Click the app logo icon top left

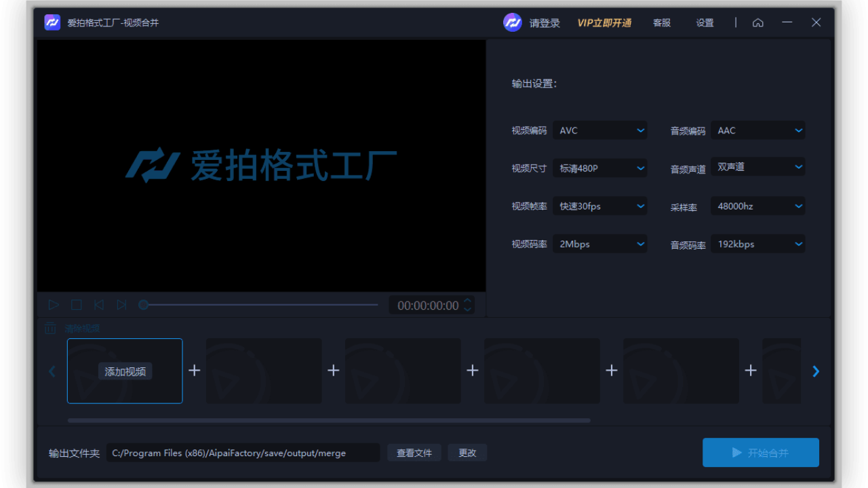(x=52, y=22)
